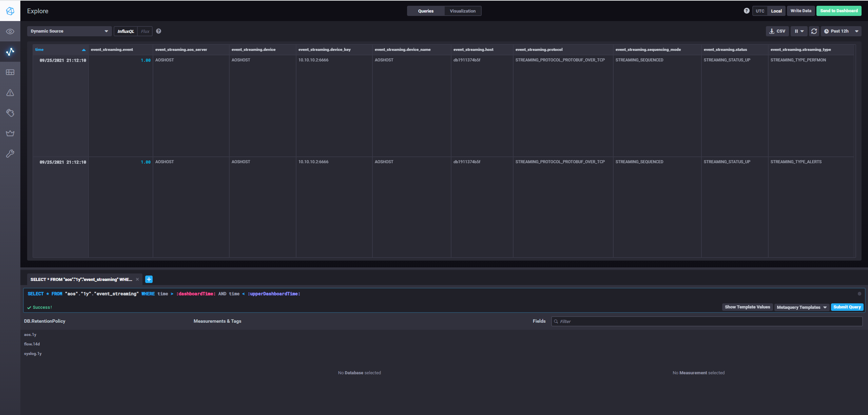868x415 pixels.
Task: Switch query language to Flux
Action: pos(145,31)
